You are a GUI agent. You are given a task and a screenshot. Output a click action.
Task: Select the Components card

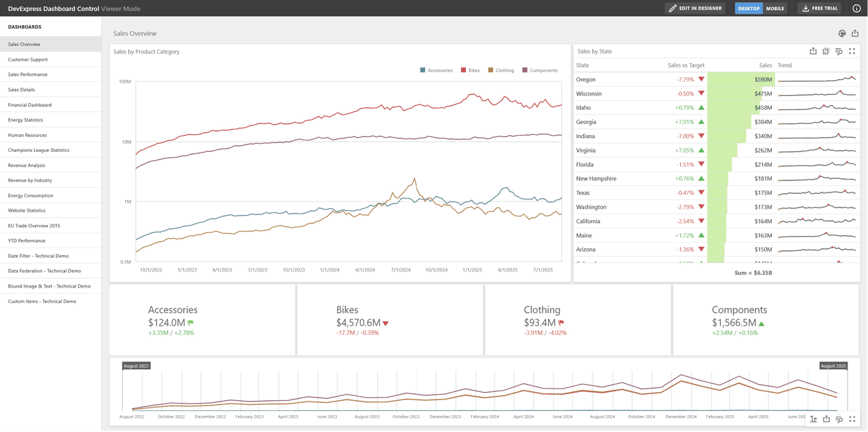point(766,319)
